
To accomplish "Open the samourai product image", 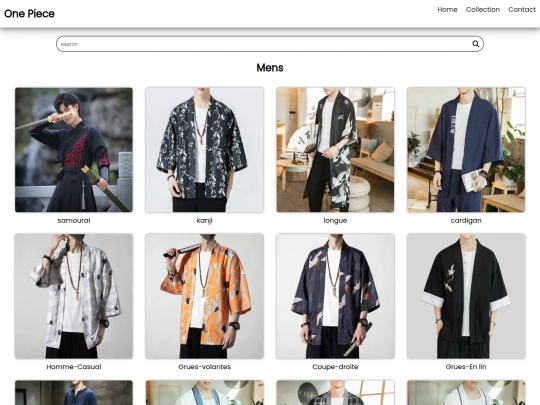I will [x=74, y=150].
